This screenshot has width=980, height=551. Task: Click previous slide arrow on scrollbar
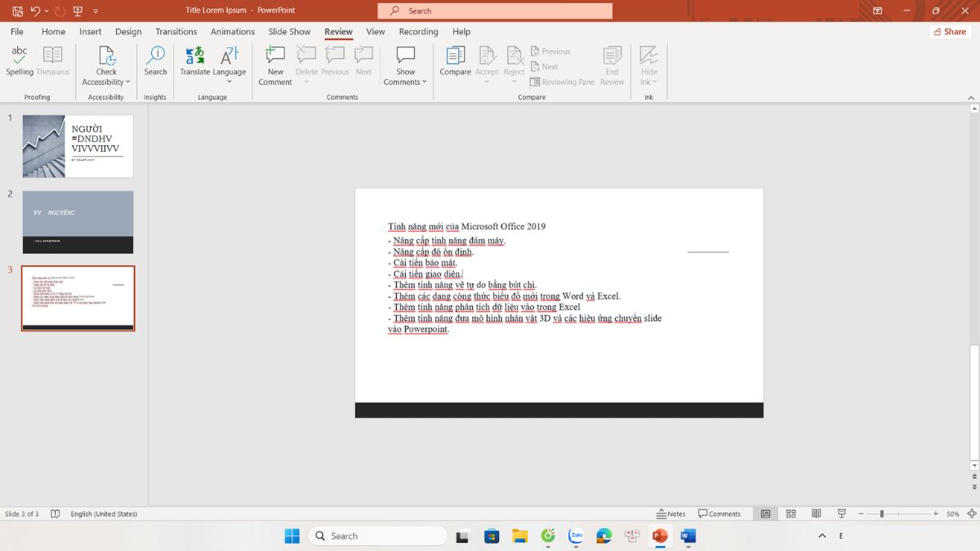973,478
